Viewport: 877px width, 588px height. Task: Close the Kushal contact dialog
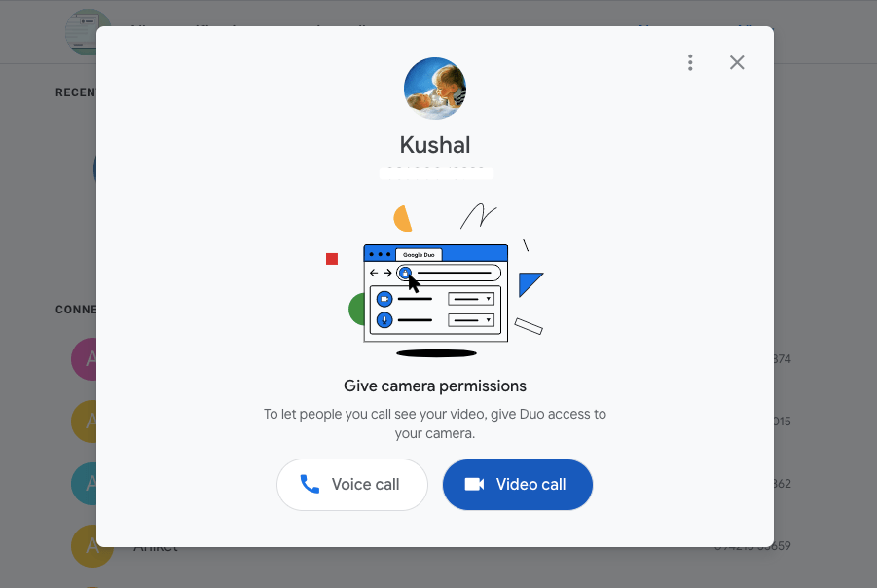[737, 62]
